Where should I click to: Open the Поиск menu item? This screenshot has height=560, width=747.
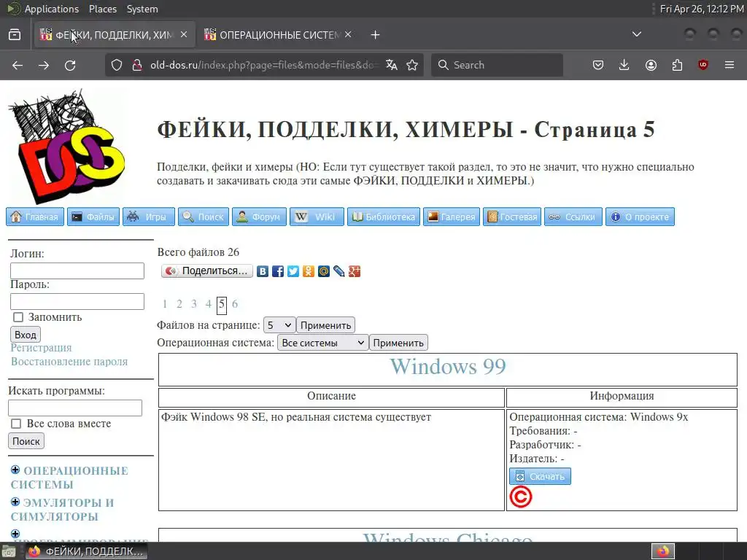point(204,217)
